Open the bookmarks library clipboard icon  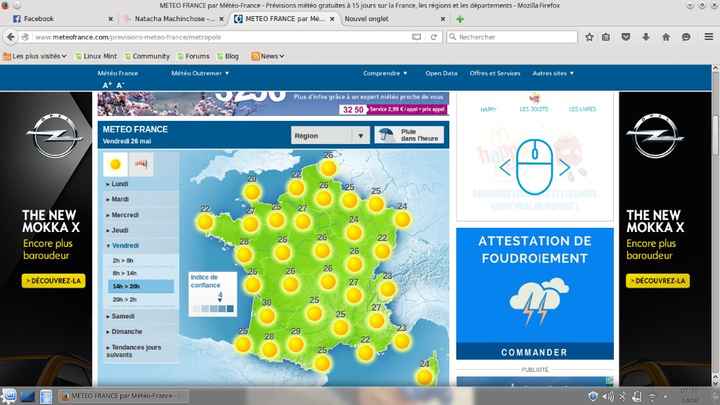point(606,37)
